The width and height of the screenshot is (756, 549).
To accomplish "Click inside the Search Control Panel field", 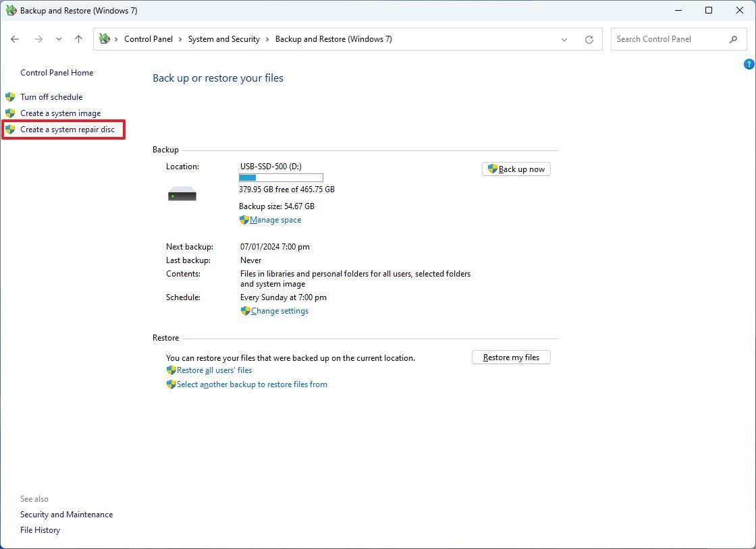I will (x=665, y=39).
